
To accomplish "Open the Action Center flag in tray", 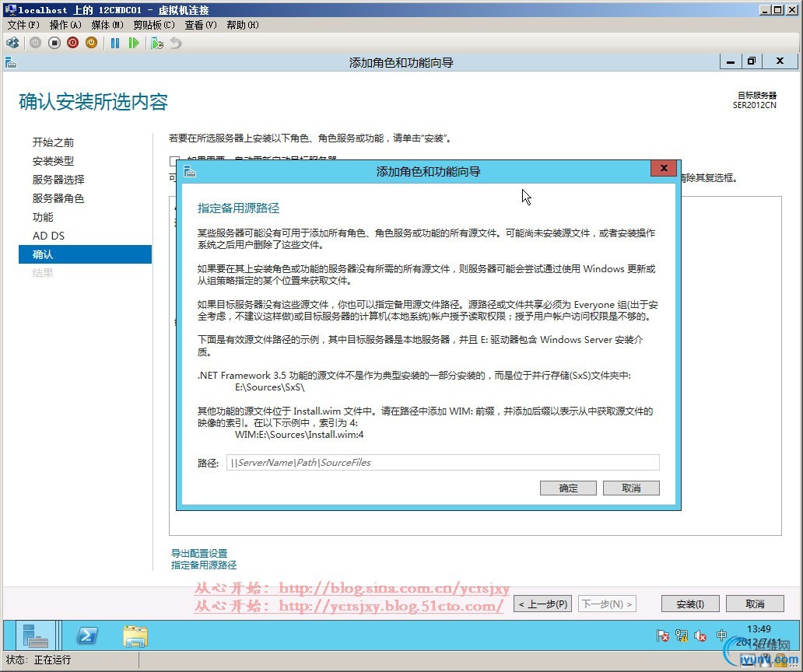I will coord(663,635).
